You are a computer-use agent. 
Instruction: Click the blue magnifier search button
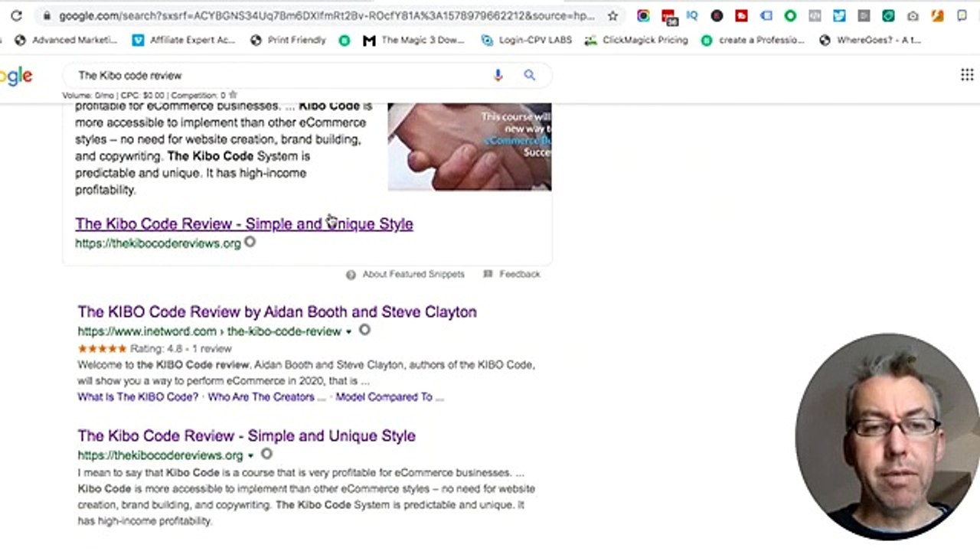pyautogui.click(x=529, y=75)
